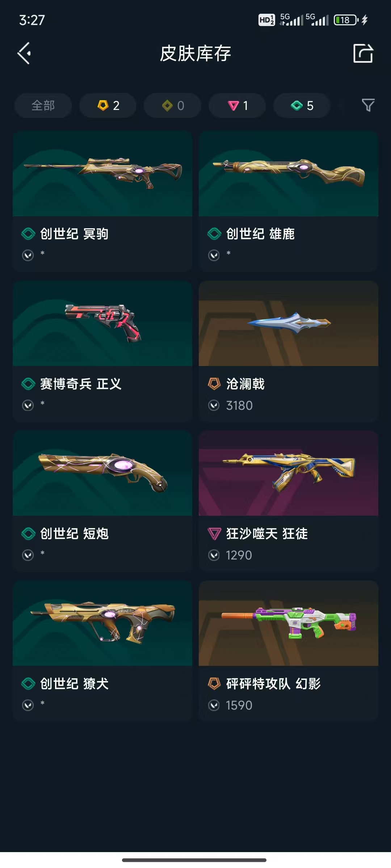This screenshot has height=868, width=391.
Task: Tap the bottom home indicator bar
Action: pos(194,860)
